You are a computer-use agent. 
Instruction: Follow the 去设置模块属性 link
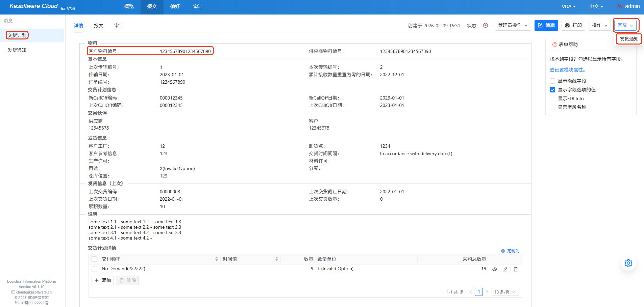pos(568,70)
